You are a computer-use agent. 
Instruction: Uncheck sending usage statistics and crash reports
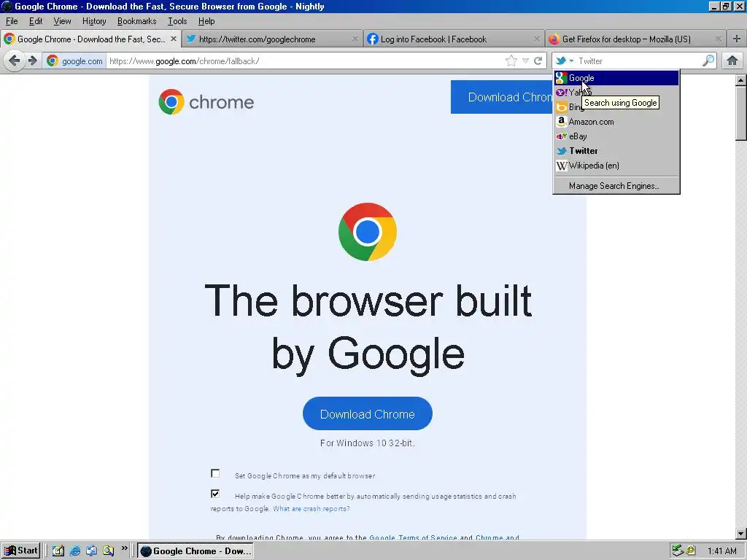(215, 494)
